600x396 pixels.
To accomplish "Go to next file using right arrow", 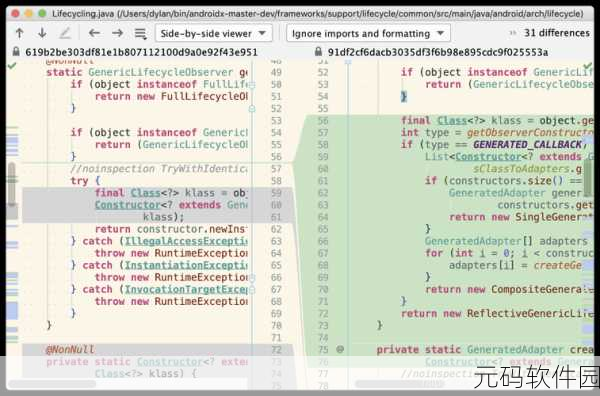I will click(x=117, y=33).
